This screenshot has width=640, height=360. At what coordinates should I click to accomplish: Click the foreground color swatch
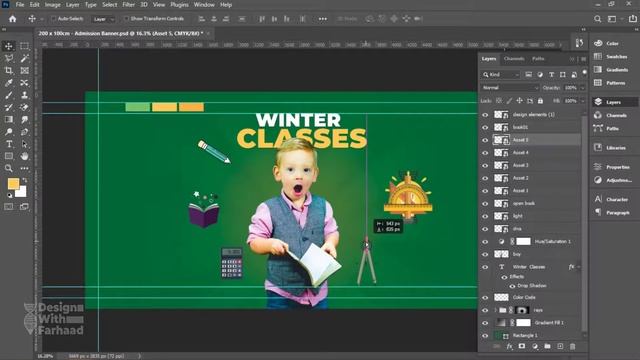13,184
